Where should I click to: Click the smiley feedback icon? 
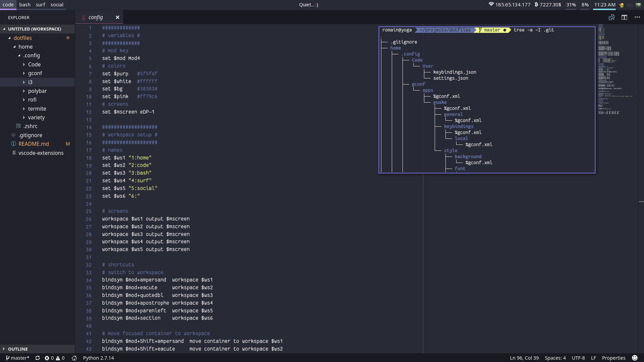click(635, 358)
